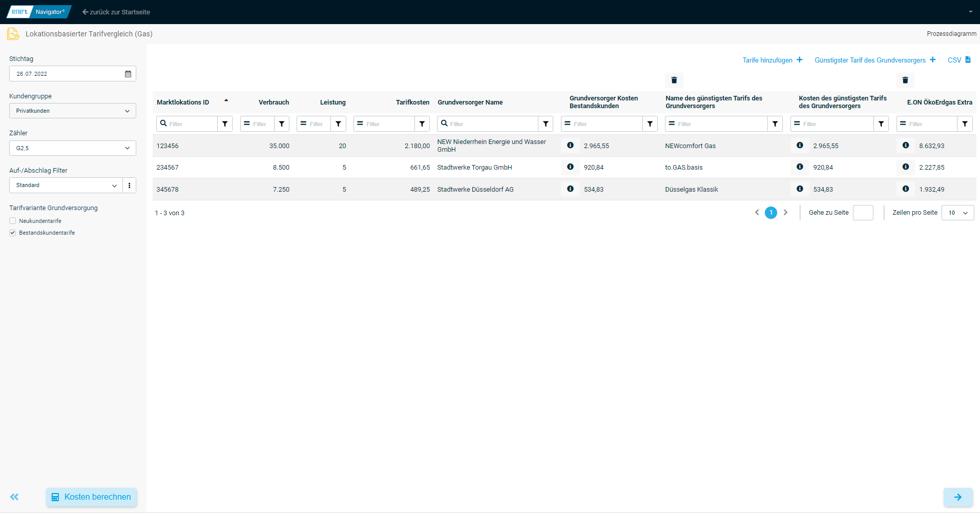Image resolution: width=980 pixels, height=513 pixels.
Task: Show info for Grundversorger cost 534,83 of Stadtwerke Düsseldorf
Action: pos(570,189)
